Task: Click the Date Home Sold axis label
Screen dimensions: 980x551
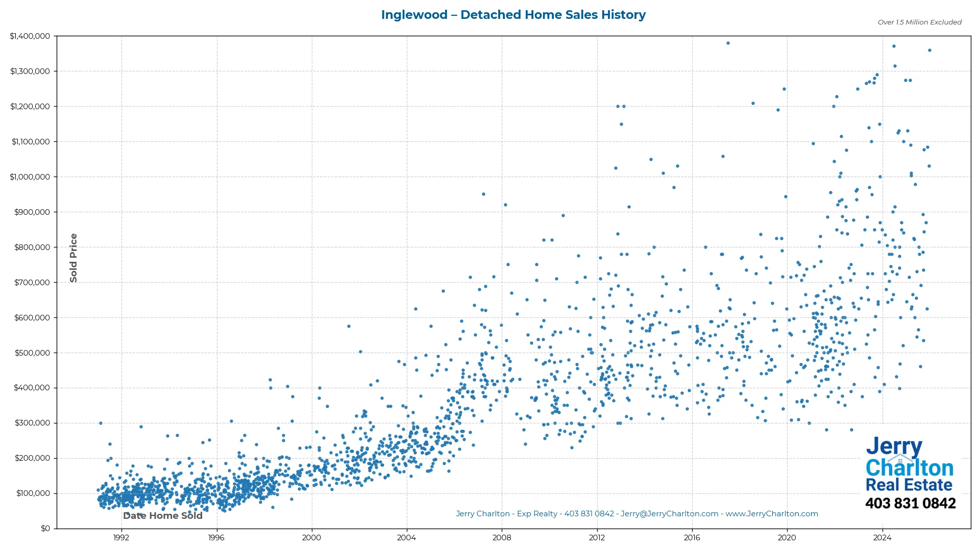Action: click(162, 515)
